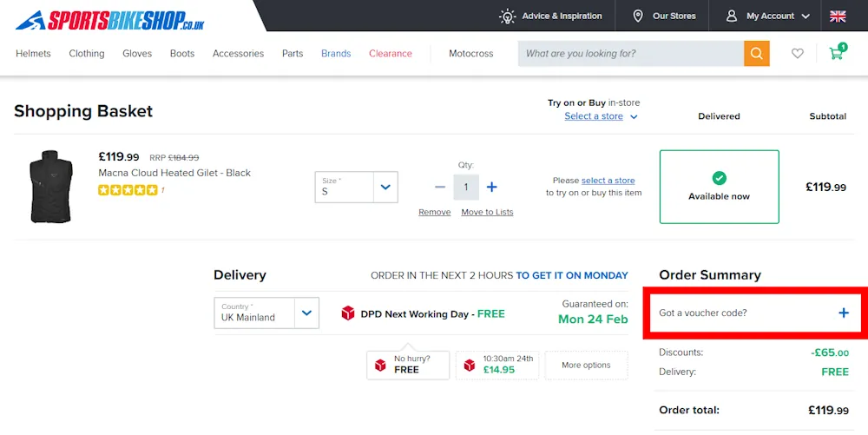Click the black gilet product thumbnail

pyautogui.click(x=51, y=187)
